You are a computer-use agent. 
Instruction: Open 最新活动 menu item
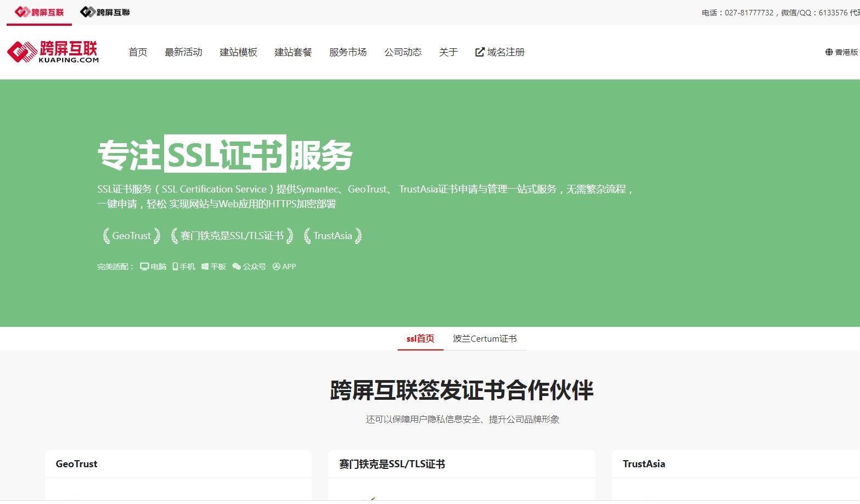tap(183, 52)
